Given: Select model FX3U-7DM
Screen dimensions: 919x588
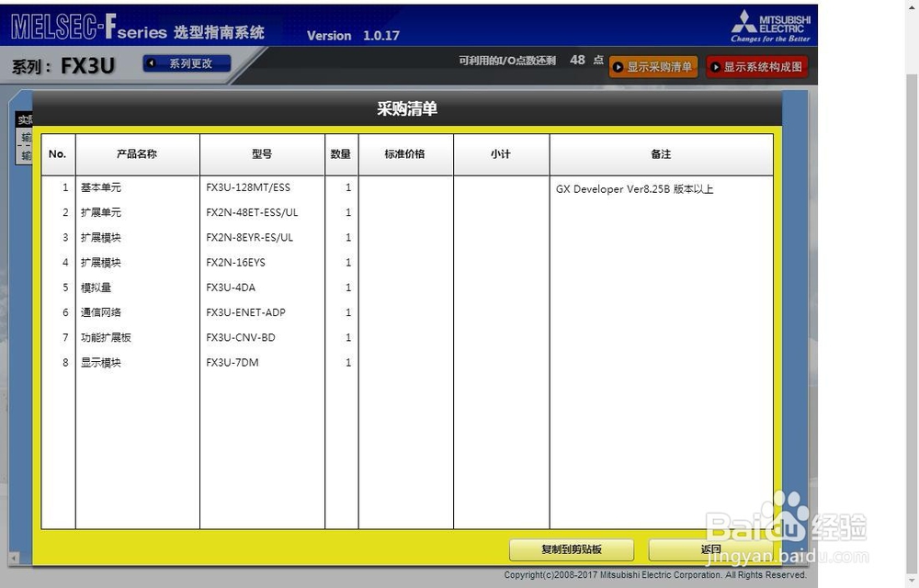Looking at the screenshot, I should click(233, 363).
